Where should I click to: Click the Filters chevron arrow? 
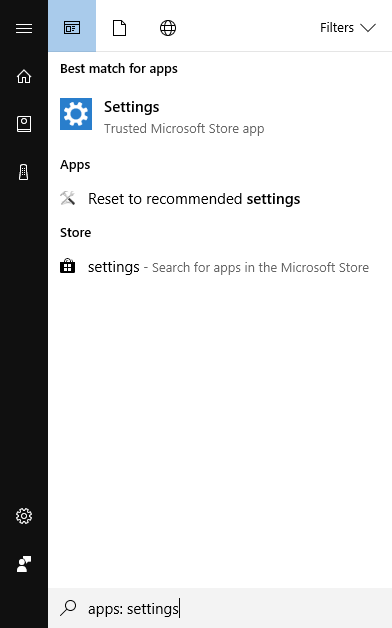tap(368, 28)
